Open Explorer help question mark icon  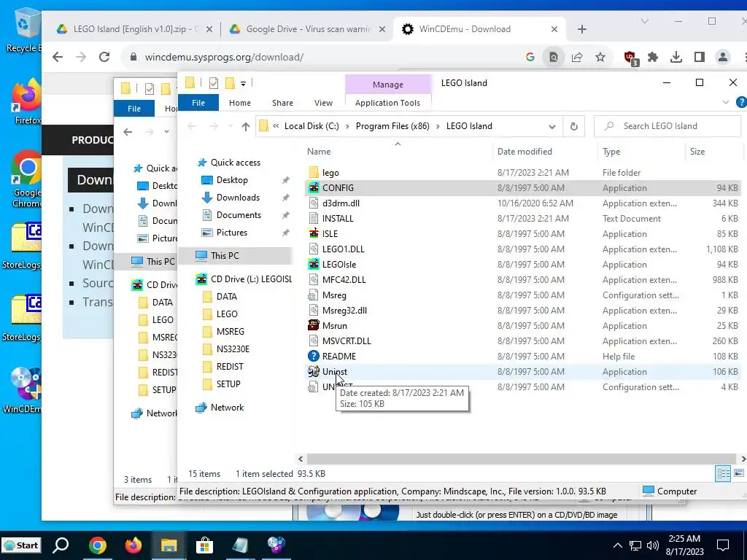(741, 102)
